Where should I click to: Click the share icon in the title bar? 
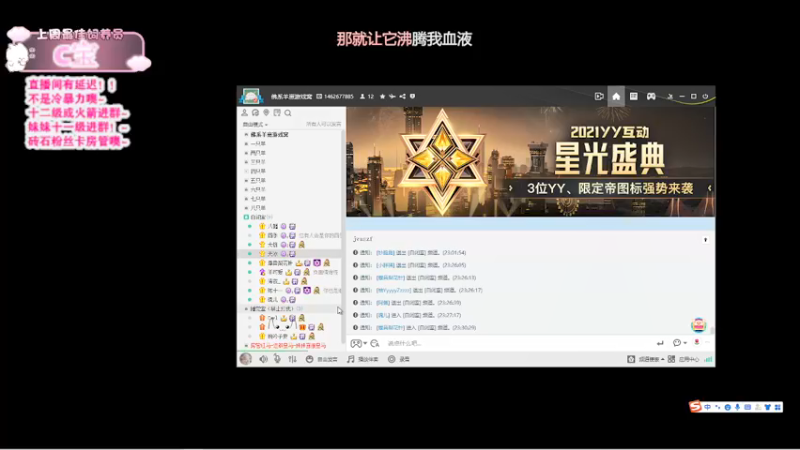(403, 96)
